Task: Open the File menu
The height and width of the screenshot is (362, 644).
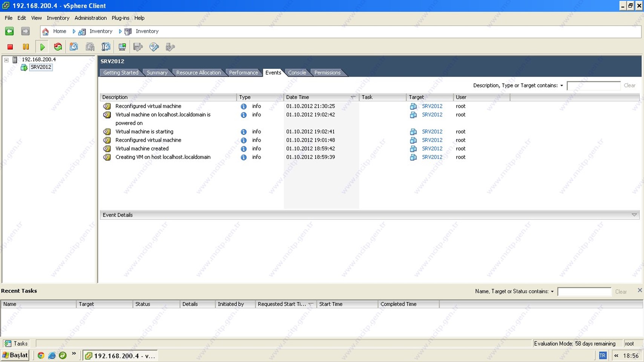Action: [x=8, y=18]
